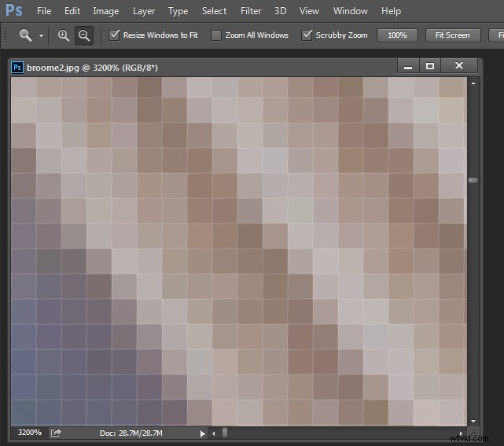Click the vertical scrollbar thumb

pos(473,180)
